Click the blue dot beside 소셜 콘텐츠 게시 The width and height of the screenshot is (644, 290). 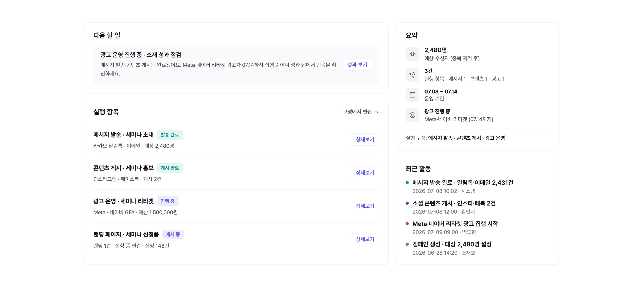point(407,203)
